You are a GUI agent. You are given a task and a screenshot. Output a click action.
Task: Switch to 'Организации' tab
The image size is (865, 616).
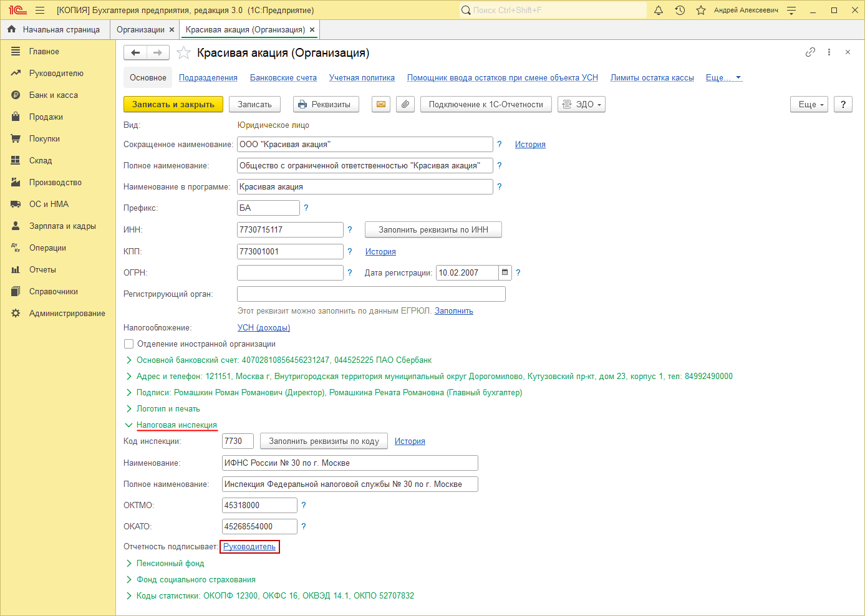click(140, 30)
